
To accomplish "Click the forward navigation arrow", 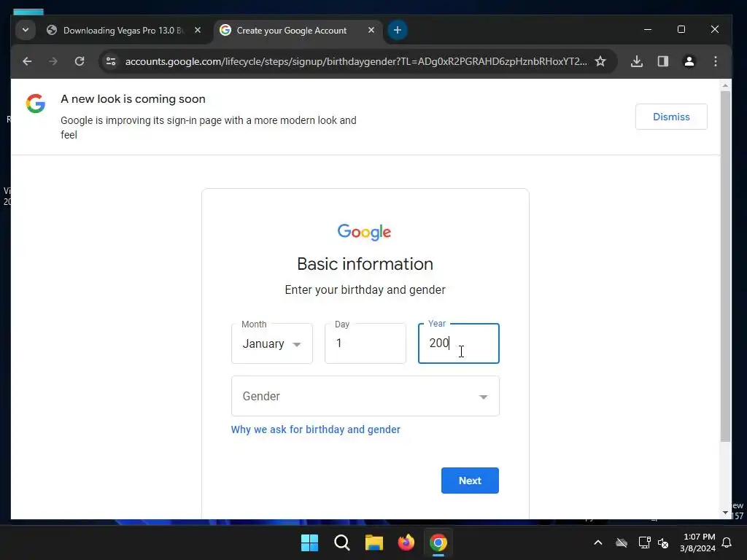I will 53,61.
